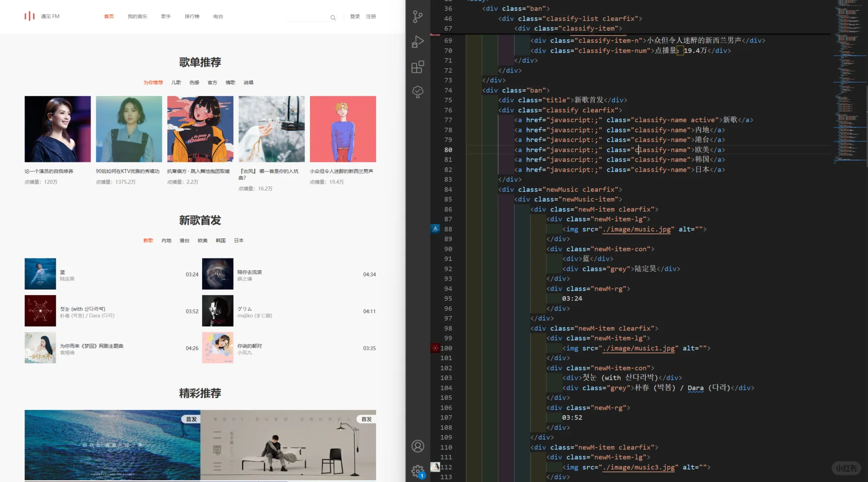
Task: Go to the 排行榜 section
Action: pyautogui.click(x=192, y=16)
